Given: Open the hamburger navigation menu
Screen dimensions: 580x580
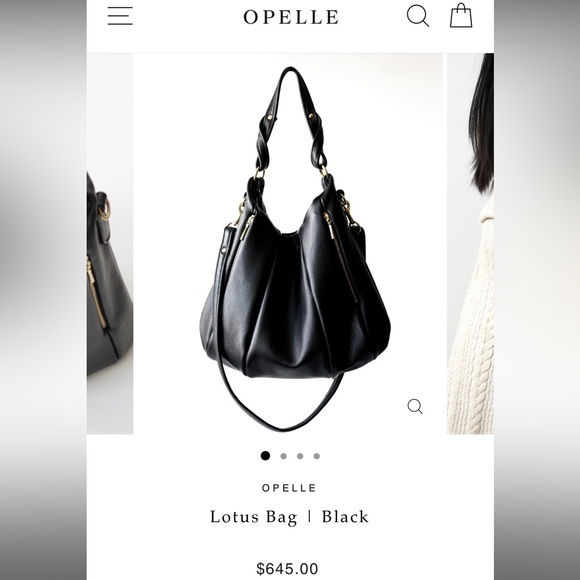Looking at the screenshot, I should pyautogui.click(x=120, y=16).
